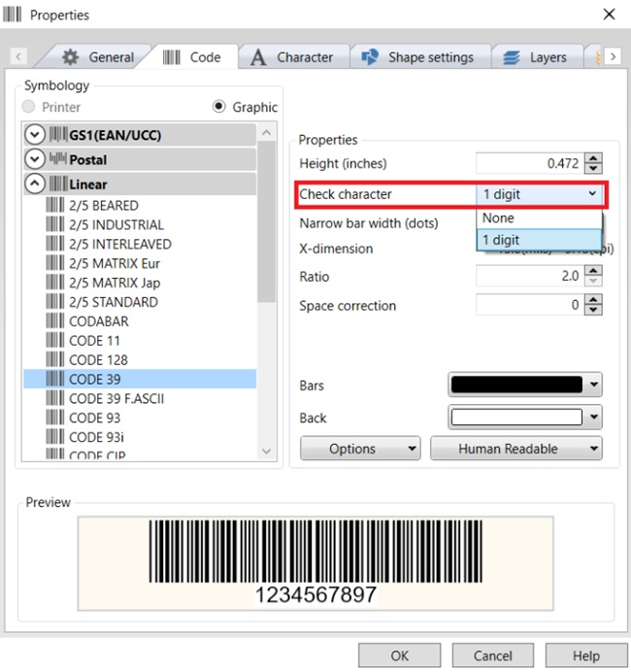
Task: Choose None in check character list
Action: (x=540, y=218)
